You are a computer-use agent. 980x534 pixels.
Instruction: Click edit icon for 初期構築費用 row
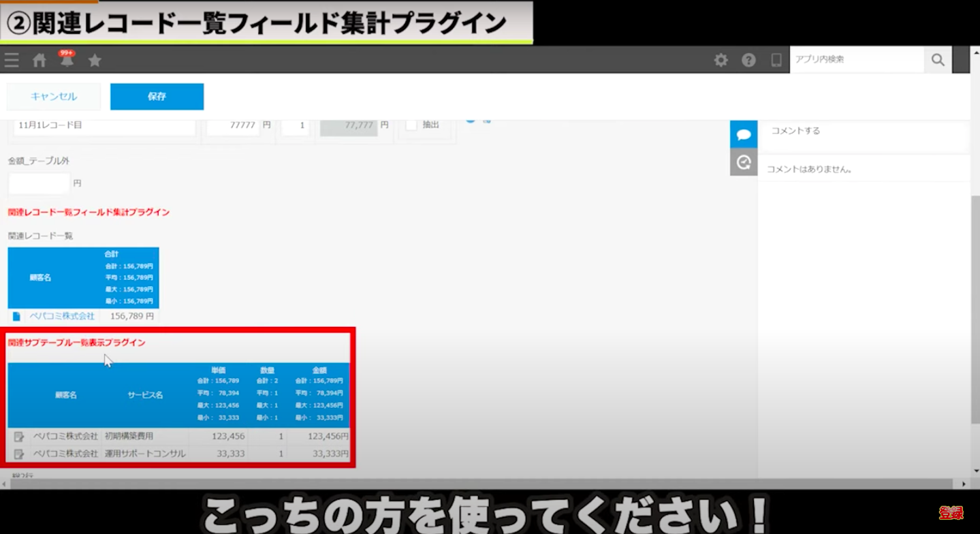(19, 437)
